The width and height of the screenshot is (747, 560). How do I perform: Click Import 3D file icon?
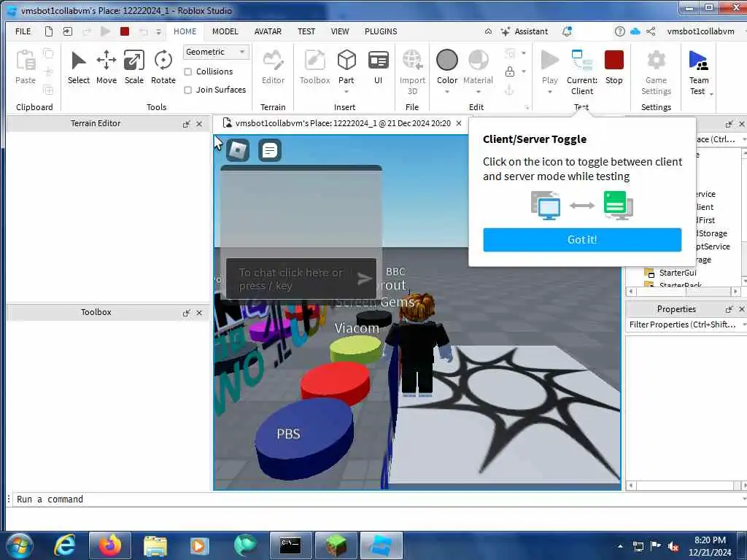tap(412, 72)
